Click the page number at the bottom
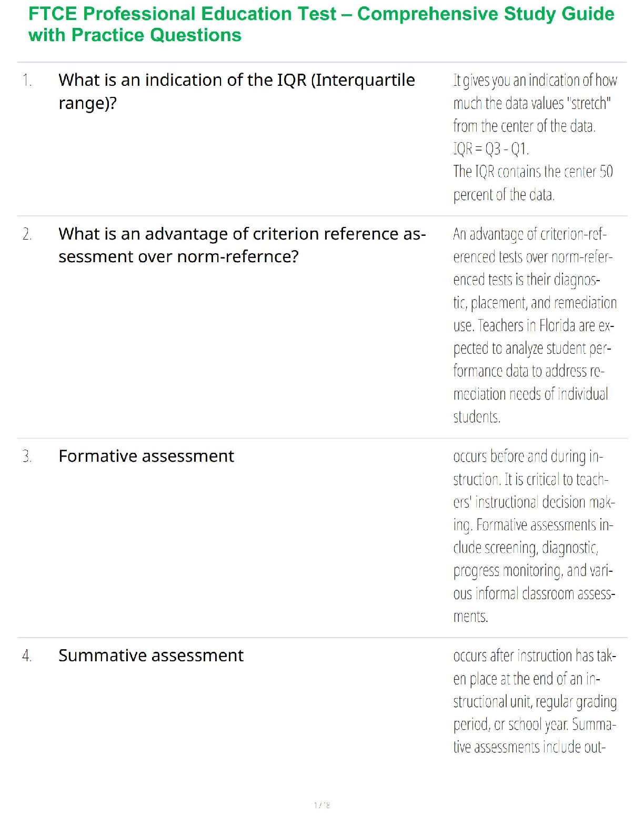The image size is (644, 834). (322, 805)
